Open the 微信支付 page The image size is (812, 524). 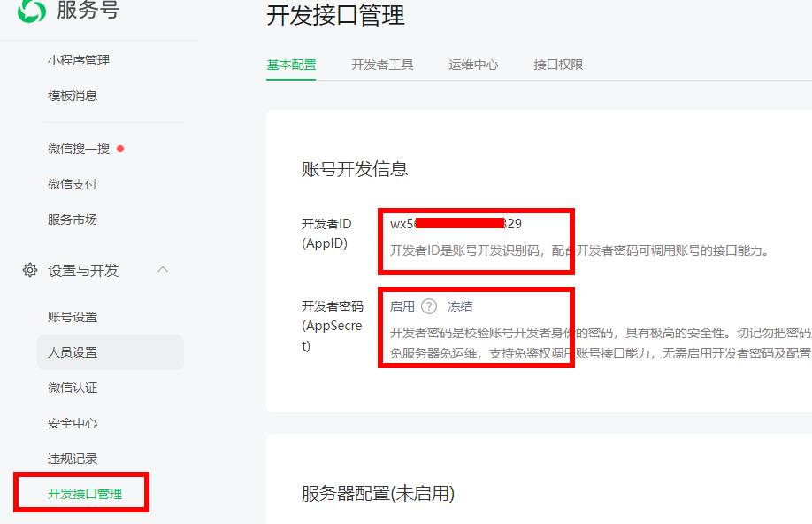(x=73, y=183)
